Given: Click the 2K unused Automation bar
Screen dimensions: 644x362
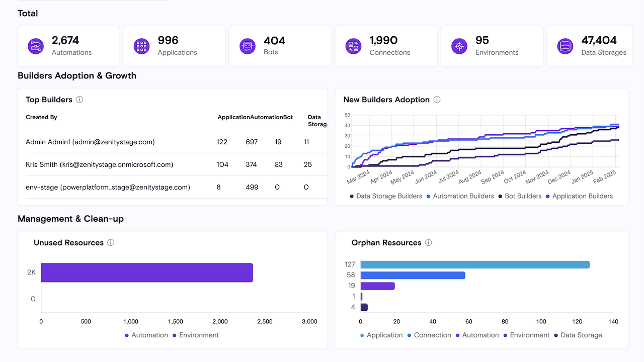Looking at the screenshot, I should coord(146,273).
